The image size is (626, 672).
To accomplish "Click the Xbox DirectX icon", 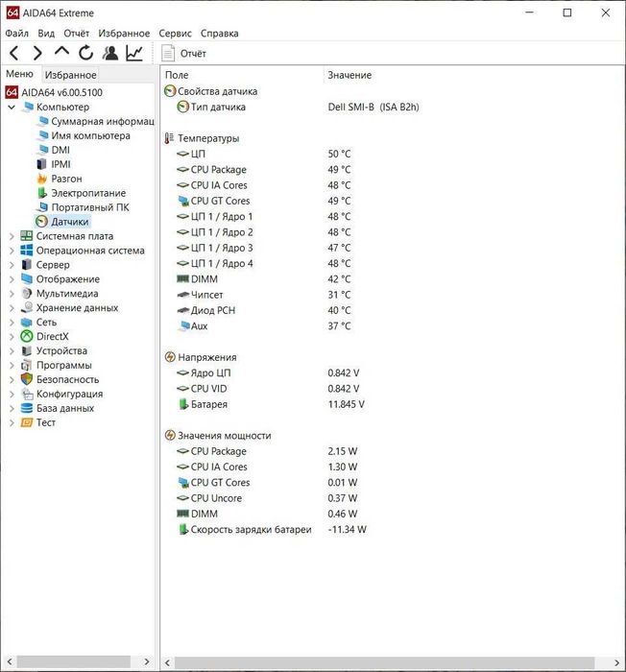I will point(27,336).
